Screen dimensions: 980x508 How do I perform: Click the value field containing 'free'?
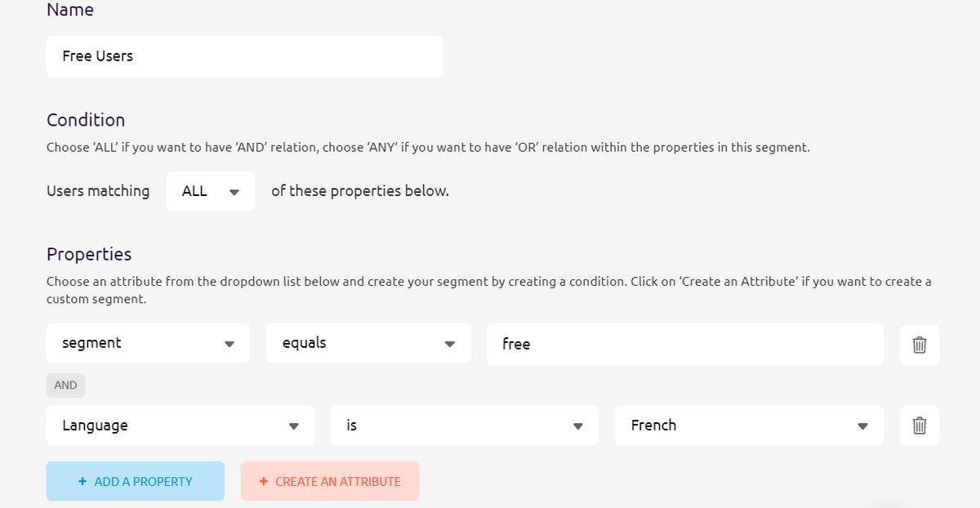pos(684,344)
